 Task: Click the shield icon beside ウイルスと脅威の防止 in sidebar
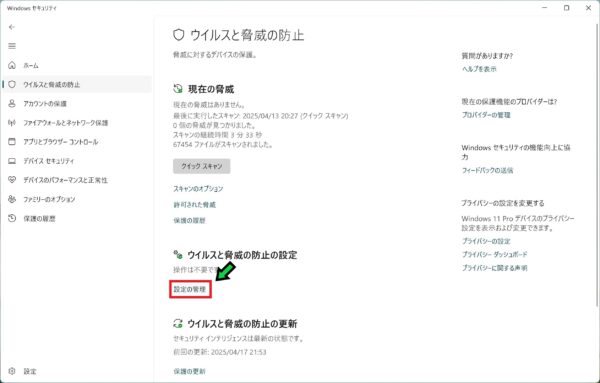(12, 84)
